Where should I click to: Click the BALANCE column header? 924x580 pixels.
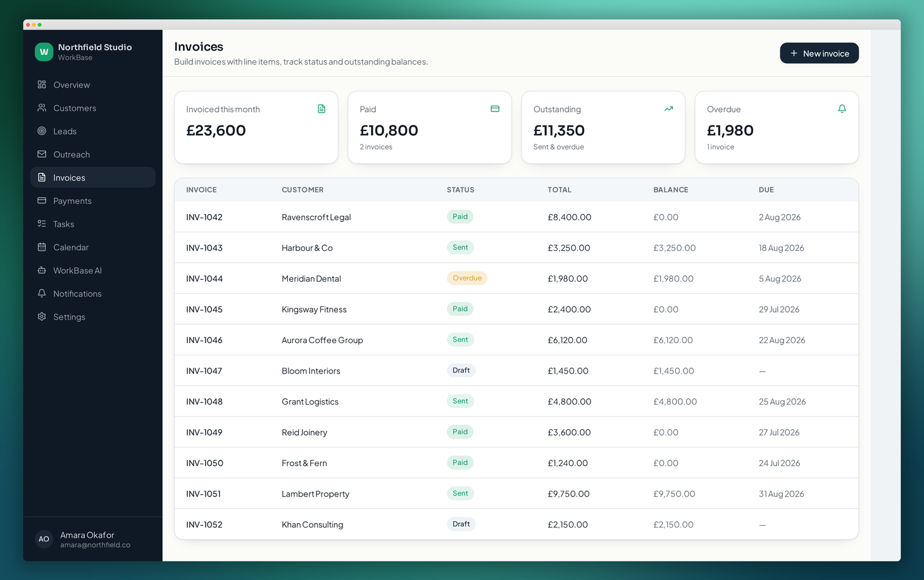click(x=670, y=190)
